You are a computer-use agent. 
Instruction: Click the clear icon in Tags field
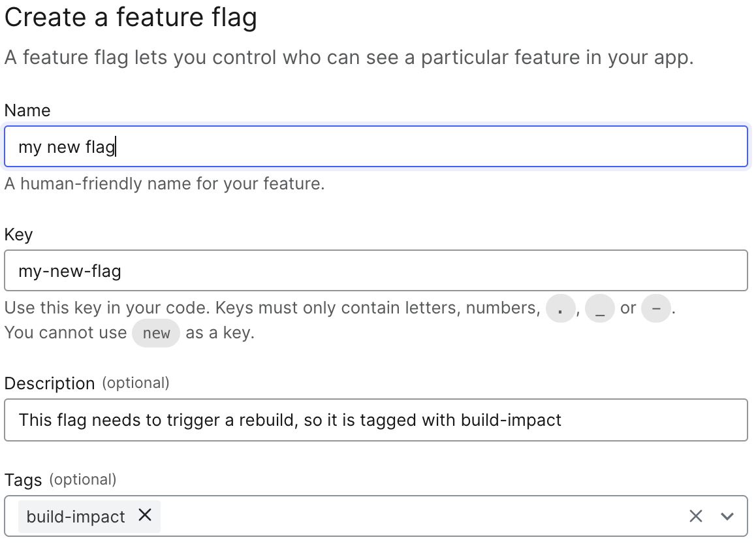[x=695, y=516]
